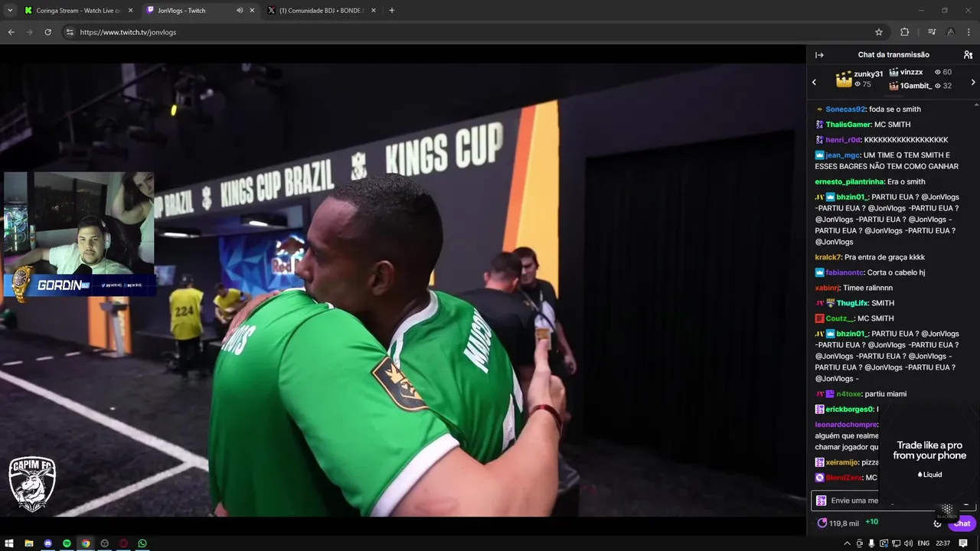This screenshot has height=551, width=980.
Task: Open Chrome extensions puzzle icon
Action: 904,32
